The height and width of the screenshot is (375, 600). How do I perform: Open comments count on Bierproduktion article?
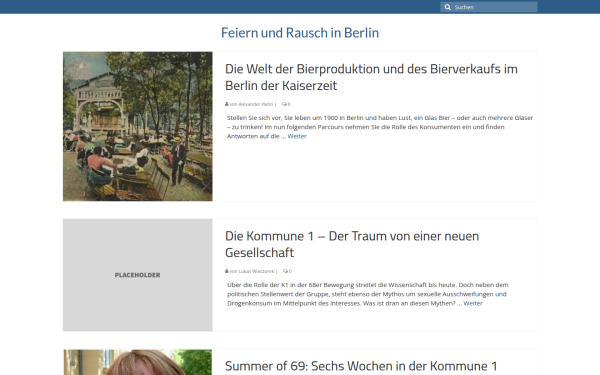click(x=286, y=104)
